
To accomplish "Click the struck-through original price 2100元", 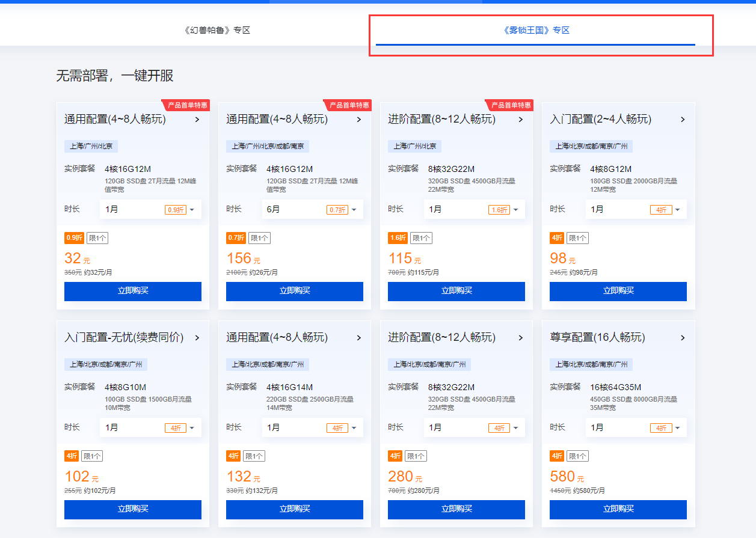I will 236,272.
